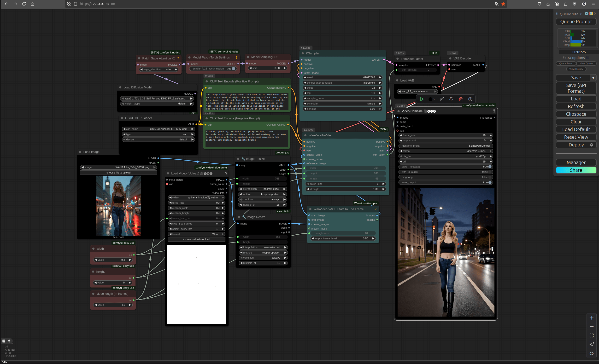Click the steps value slider in KSampler
The image size is (599, 364).
[342, 88]
